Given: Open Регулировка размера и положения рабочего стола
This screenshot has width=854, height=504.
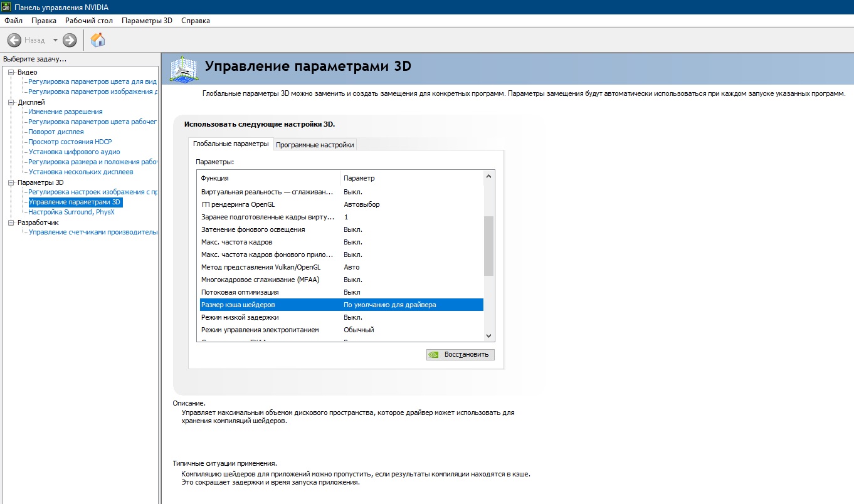Looking at the screenshot, I should tap(93, 162).
